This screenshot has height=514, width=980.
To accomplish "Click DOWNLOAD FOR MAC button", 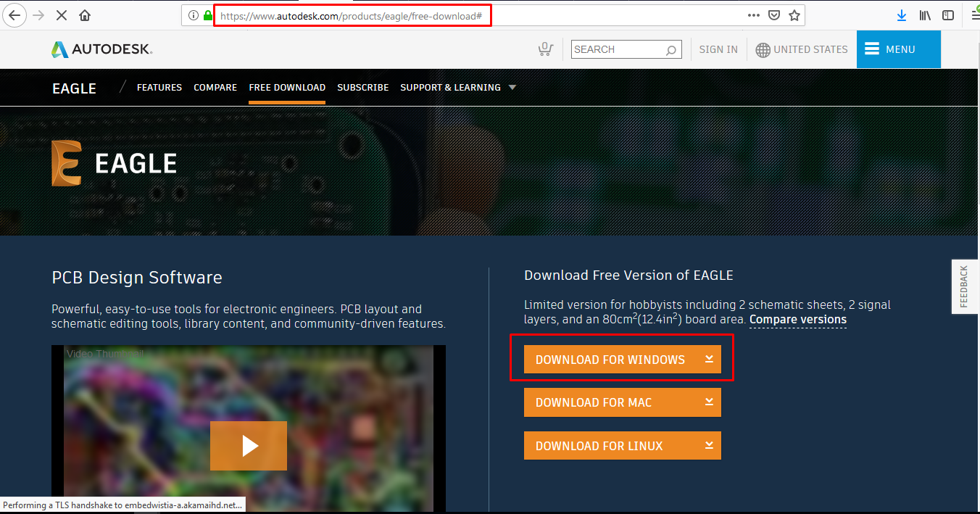I will tap(623, 402).
